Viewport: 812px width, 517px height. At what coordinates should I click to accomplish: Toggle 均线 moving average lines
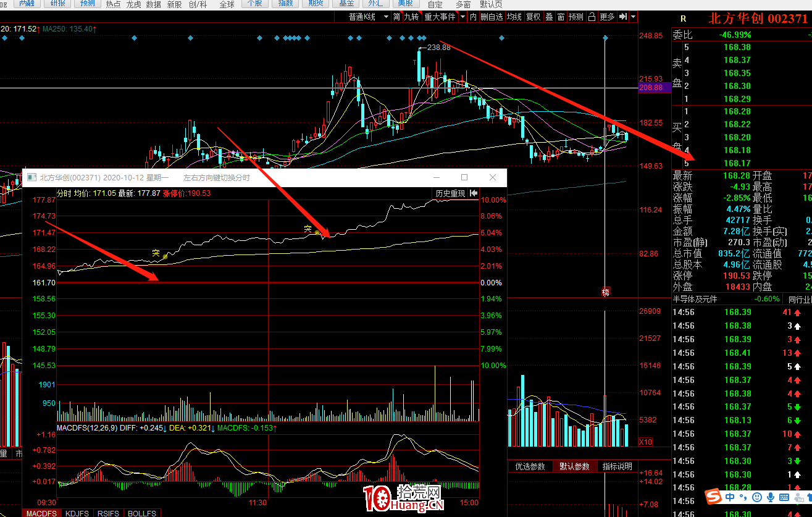(514, 17)
